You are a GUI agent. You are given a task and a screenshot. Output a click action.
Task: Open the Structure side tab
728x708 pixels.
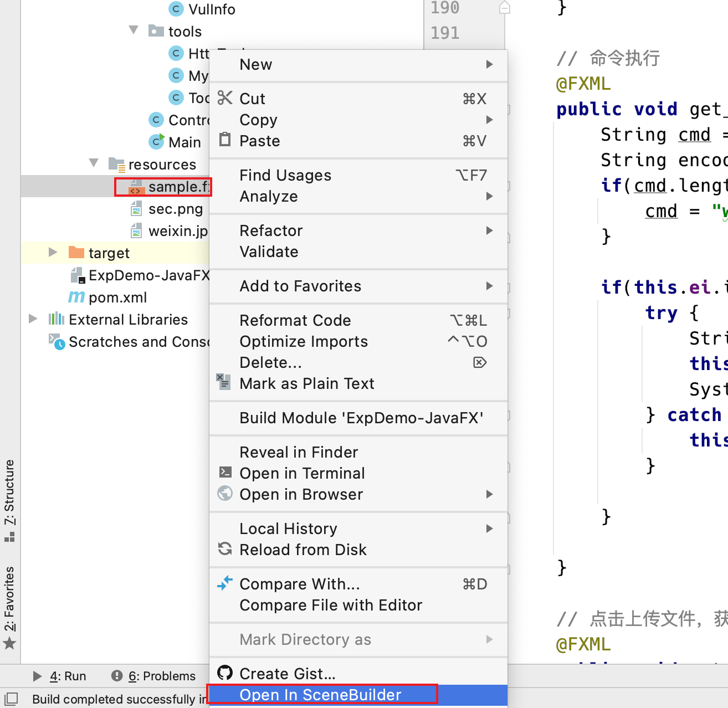point(9,500)
